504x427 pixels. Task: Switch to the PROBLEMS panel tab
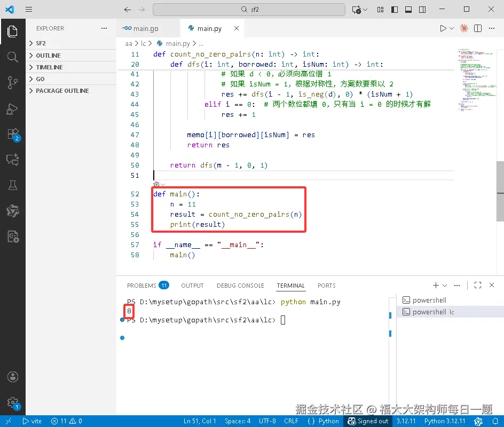147,286
